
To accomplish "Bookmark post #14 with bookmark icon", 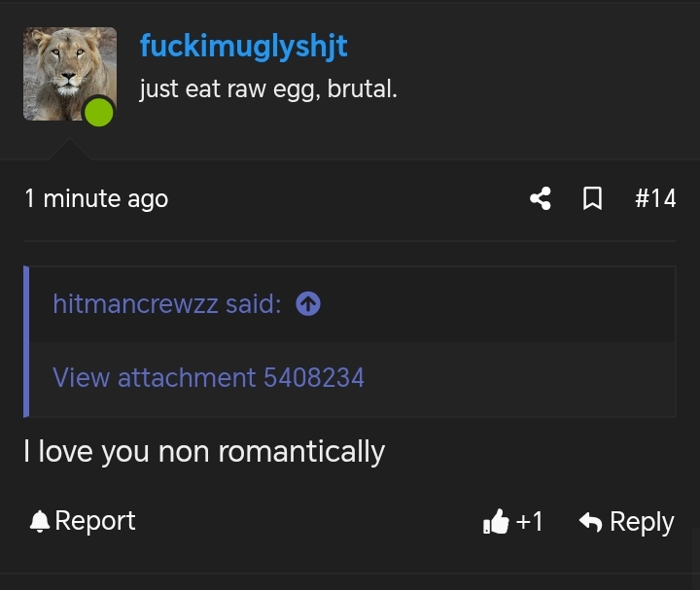I will (x=592, y=198).
